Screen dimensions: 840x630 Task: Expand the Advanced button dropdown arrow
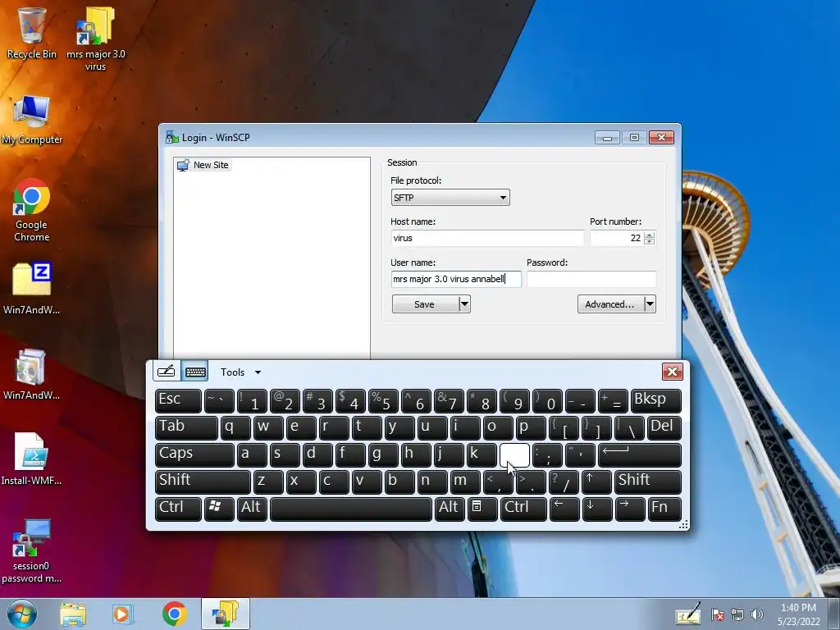650,304
